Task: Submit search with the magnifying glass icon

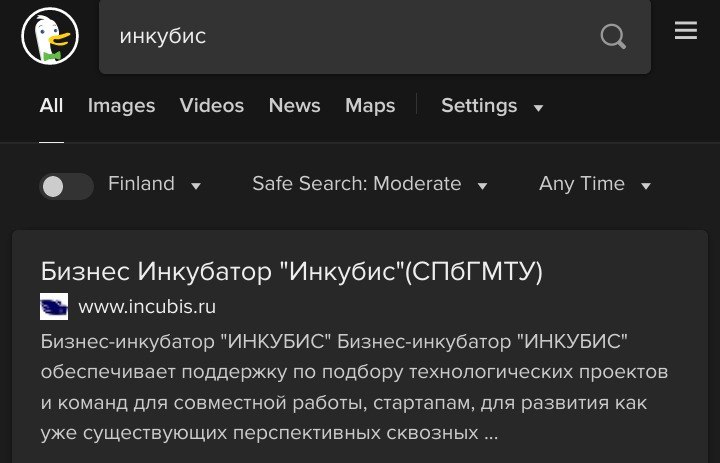Action: (x=613, y=36)
